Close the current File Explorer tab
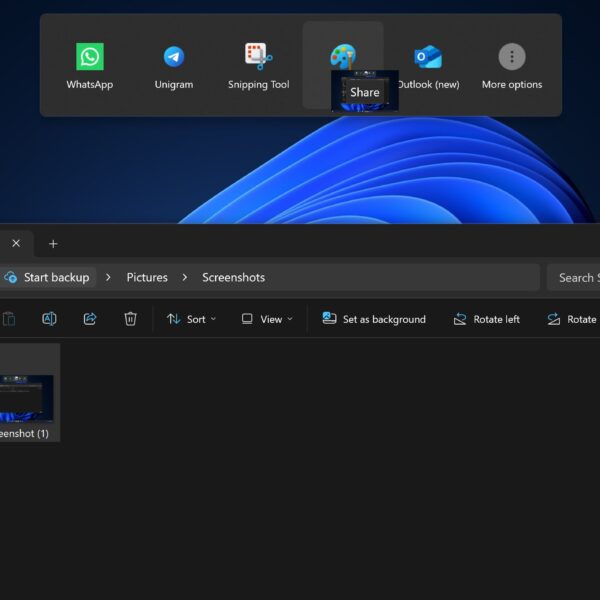 [x=16, y=243]
